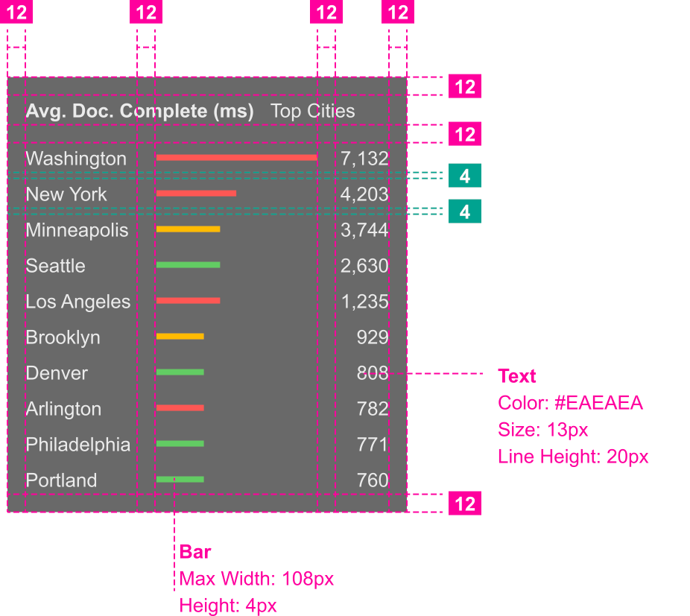Click Washington's value 7,132
Viewport: 690px width, 616px height.
(364, 159)
